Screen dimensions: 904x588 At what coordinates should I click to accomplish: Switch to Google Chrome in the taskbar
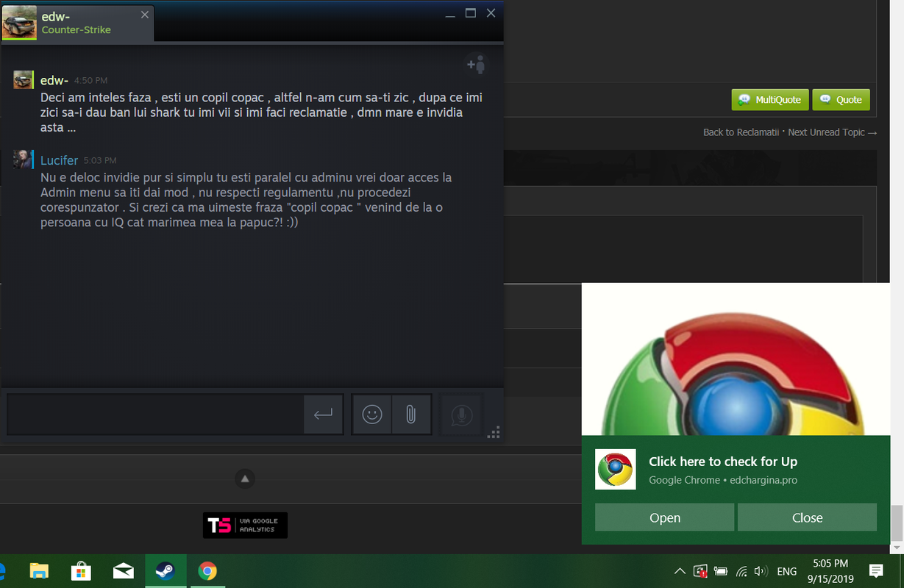point(207,571)
